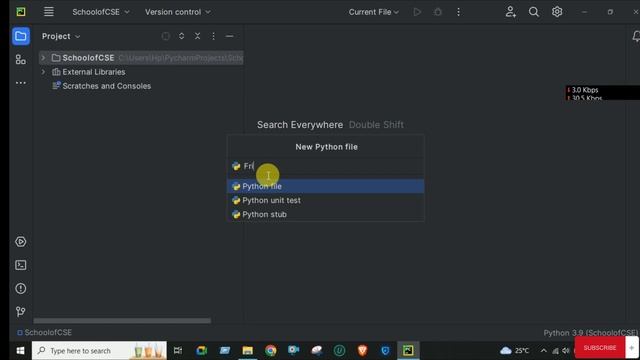Viewport: 640px width, 360px height.
Task: Hide the Project panel with the minimize dash
Action: click(x=229, y=36)
